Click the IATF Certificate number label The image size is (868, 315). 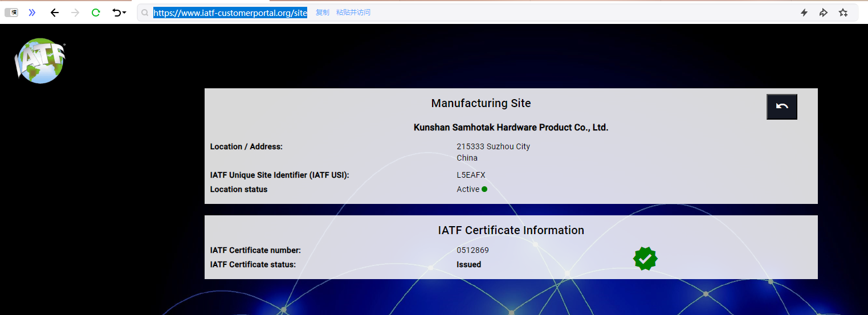coord(255,250)
